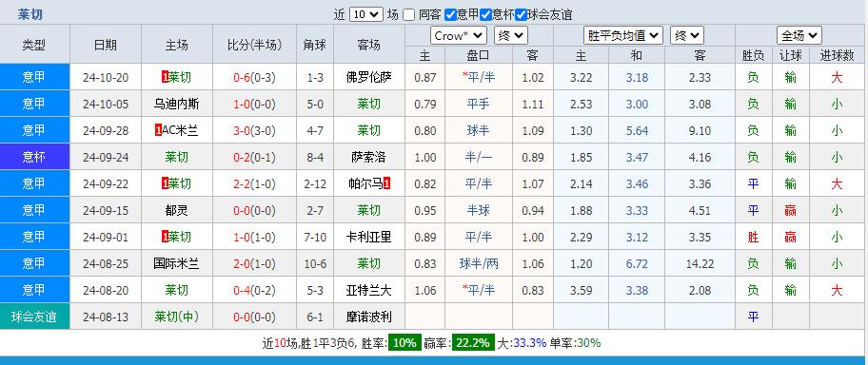Viewport: 868px width, 365px height.
Task: Uncheck the 意杯 filter checkbox
Action: click(485, 15)
